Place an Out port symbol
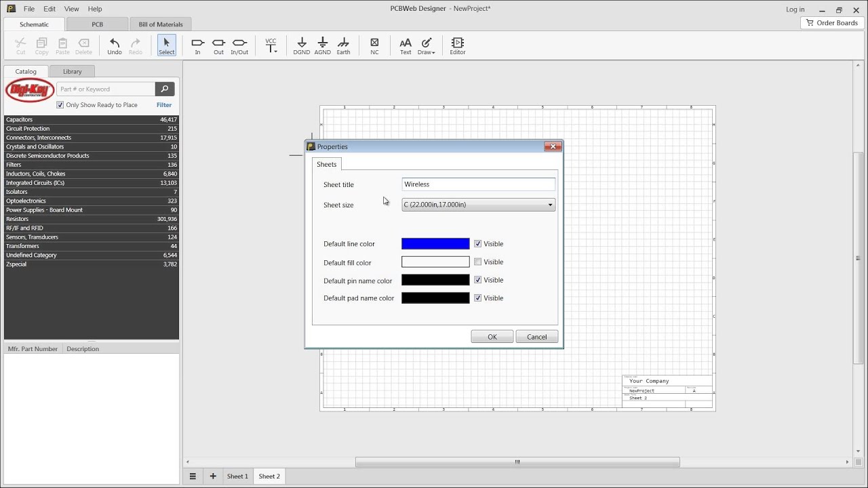This screenshot has width=868, height=488. pyautogui.click(x=218, y=45)
